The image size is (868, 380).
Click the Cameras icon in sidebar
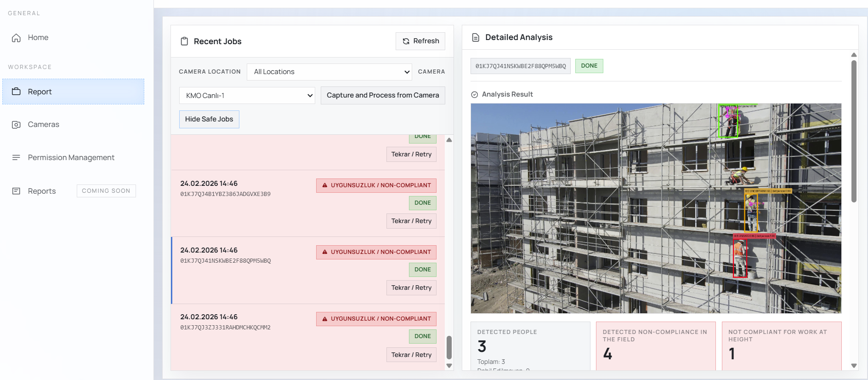16,125
